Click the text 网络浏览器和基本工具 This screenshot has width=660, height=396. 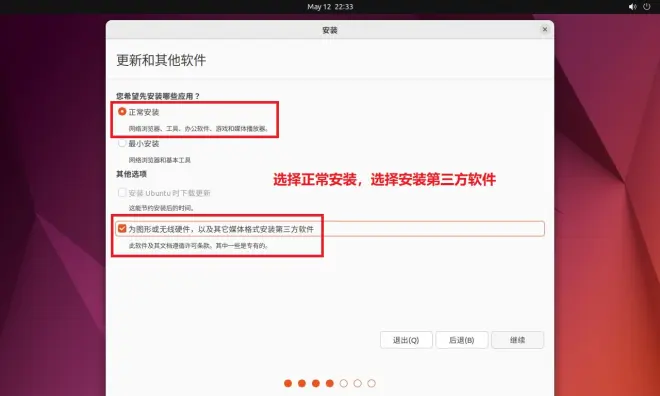point(160,160)
